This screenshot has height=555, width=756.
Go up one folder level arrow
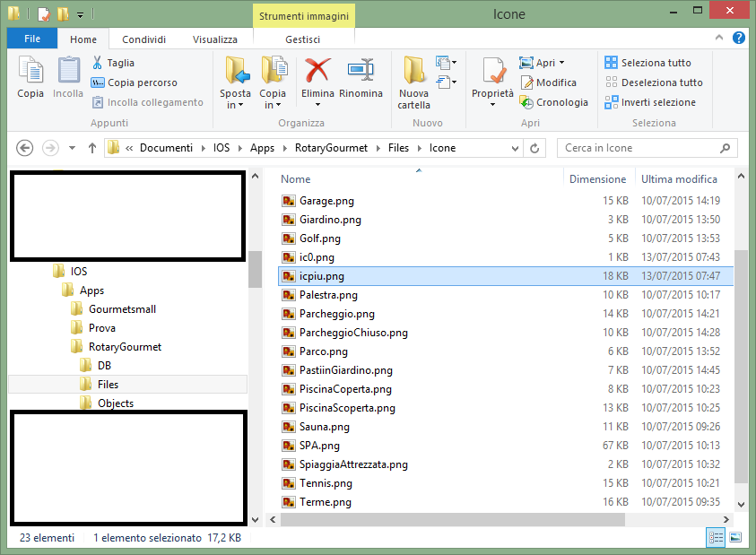(x=92, y=148)
